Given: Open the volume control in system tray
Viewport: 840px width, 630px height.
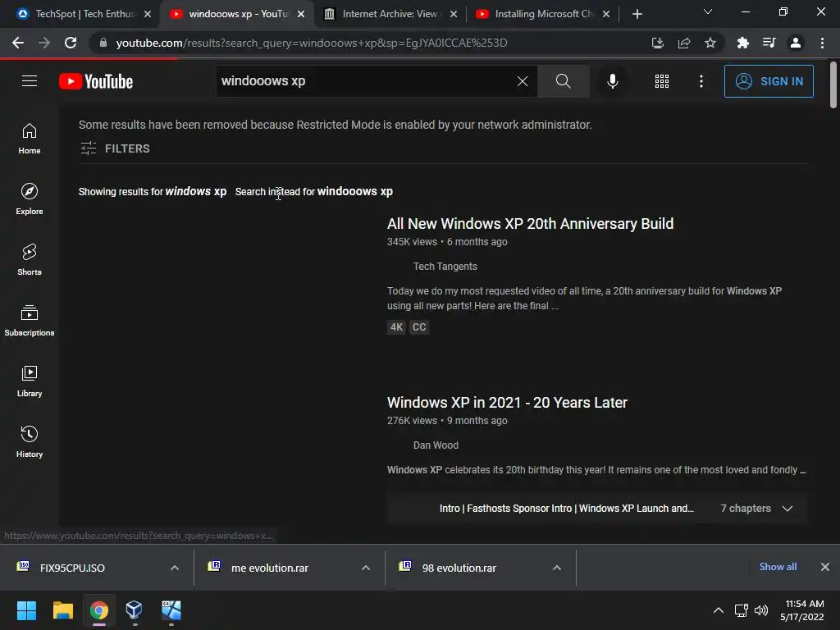Looking at the screenshot, I should click(x=760, y=610).
